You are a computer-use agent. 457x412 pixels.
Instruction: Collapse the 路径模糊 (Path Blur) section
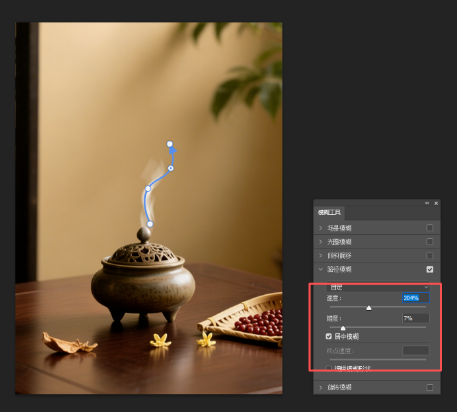(321, 269)
